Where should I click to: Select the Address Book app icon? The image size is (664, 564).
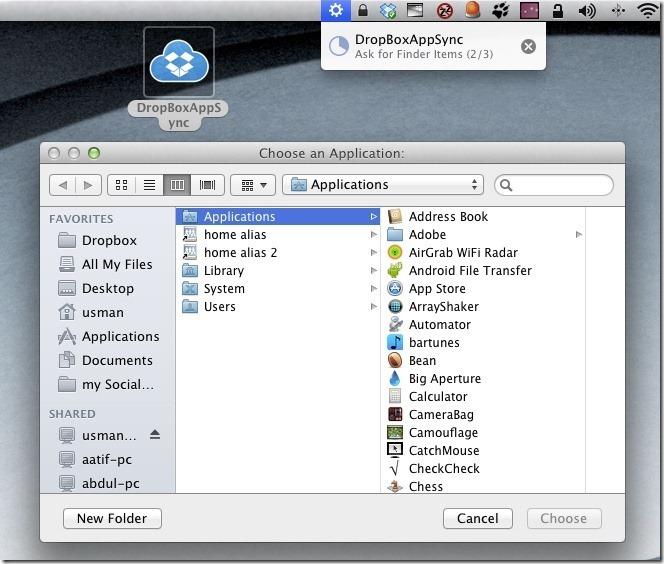[395, 216]
